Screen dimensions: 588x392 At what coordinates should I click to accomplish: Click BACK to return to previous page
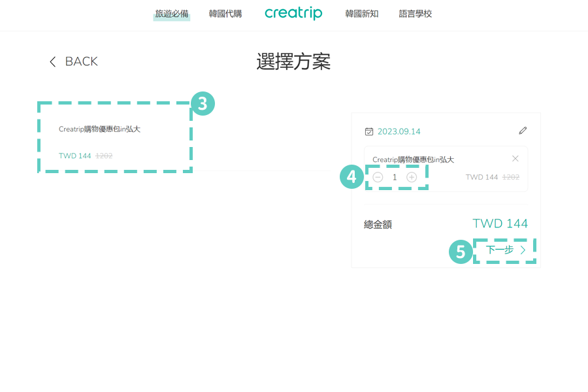(x=81, y=61)
